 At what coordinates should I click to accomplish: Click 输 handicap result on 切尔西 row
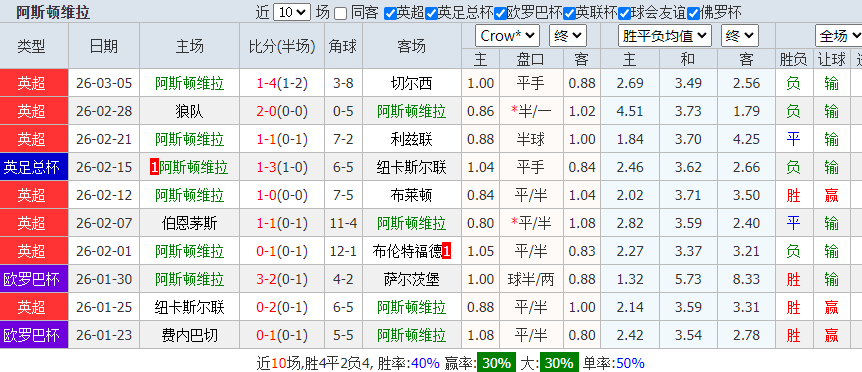[831, 84]
